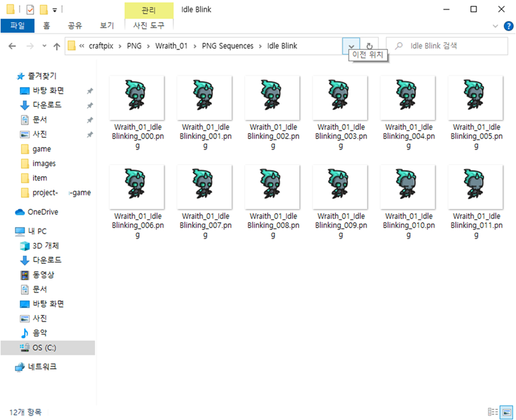Select the Wraith_01_Idle Blinking_004.png thumbnail

[x=408, y=97]
